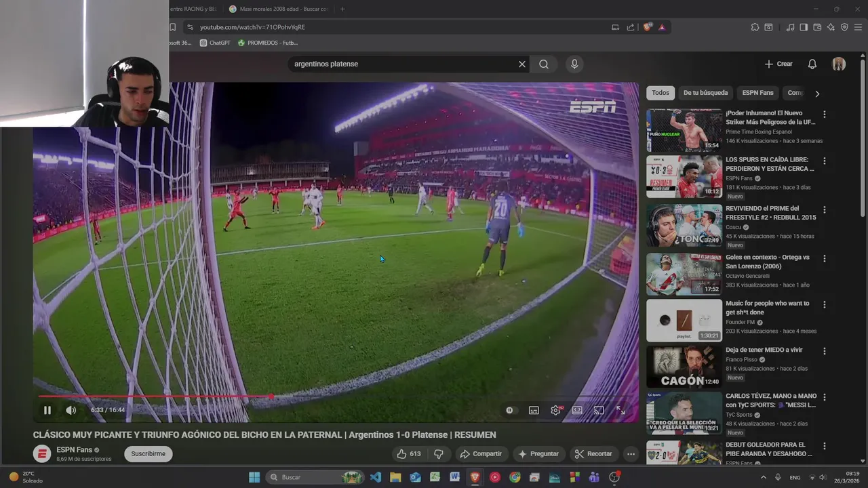Image resolution: width=868 pixels, height=488 pixels.
Task: Open '¡Poder Inhumano!' video thumbnail
Action: click(684, 130)
